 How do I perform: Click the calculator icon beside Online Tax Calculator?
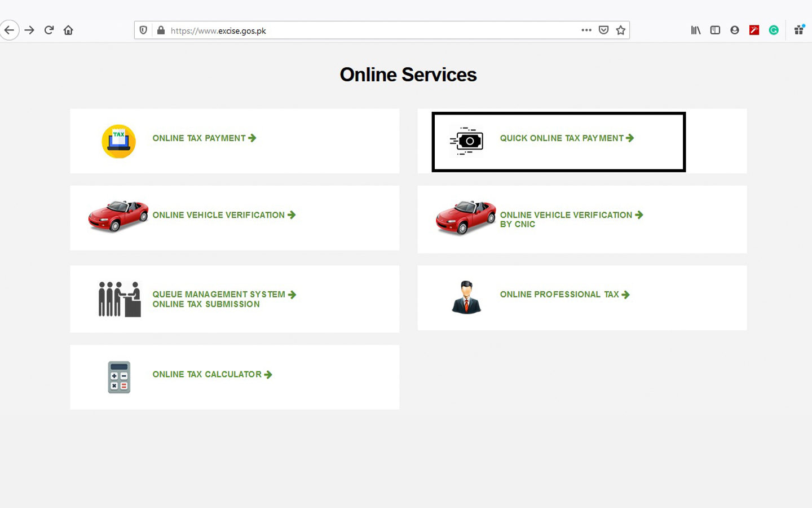(x=118, y=376)
